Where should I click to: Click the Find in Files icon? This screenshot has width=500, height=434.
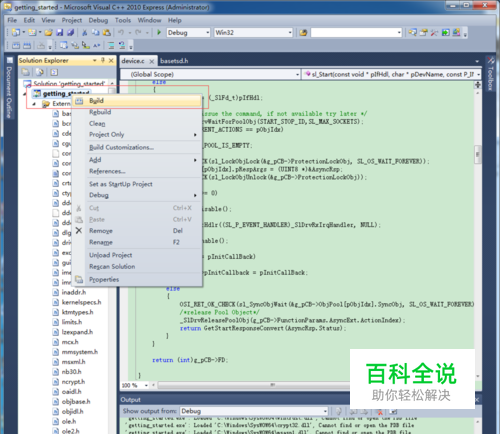point(303,33)
